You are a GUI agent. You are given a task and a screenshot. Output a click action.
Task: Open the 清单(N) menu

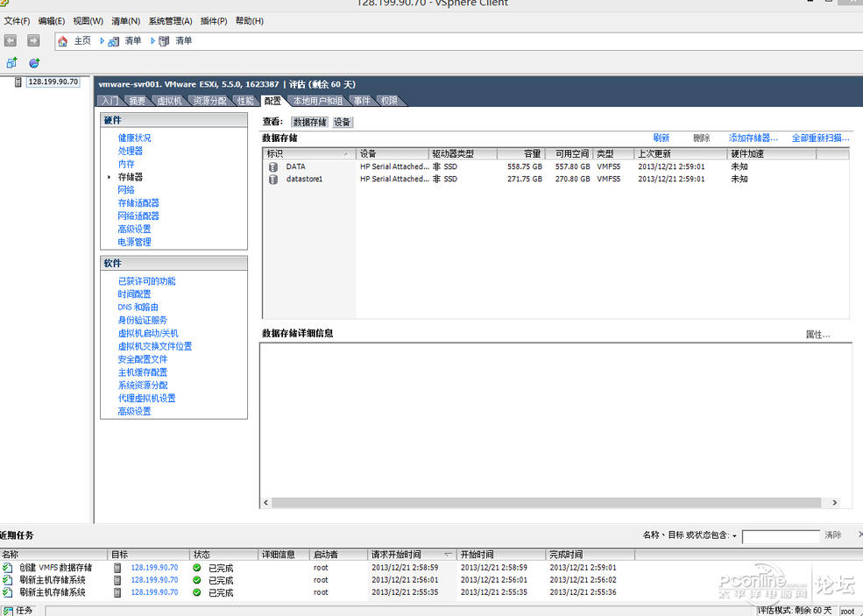tap(125, 21)
